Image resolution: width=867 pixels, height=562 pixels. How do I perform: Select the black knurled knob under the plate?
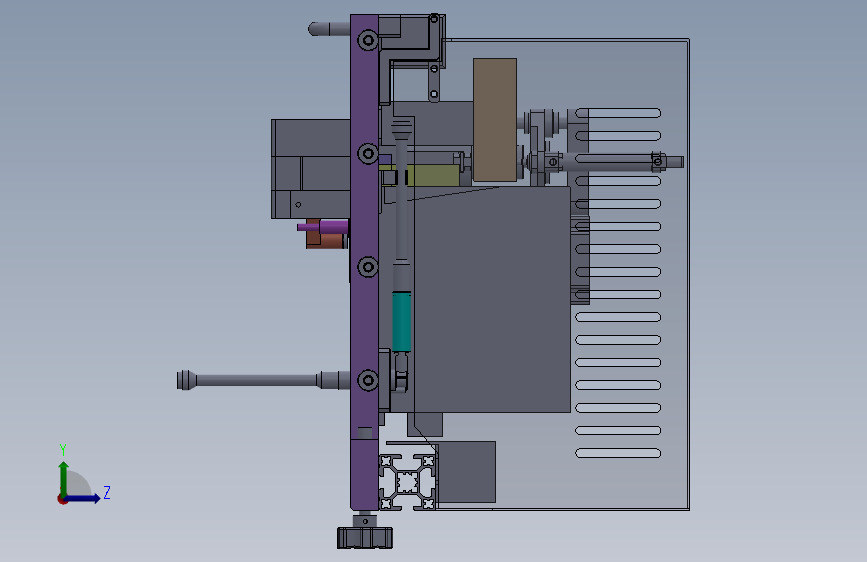365,537
